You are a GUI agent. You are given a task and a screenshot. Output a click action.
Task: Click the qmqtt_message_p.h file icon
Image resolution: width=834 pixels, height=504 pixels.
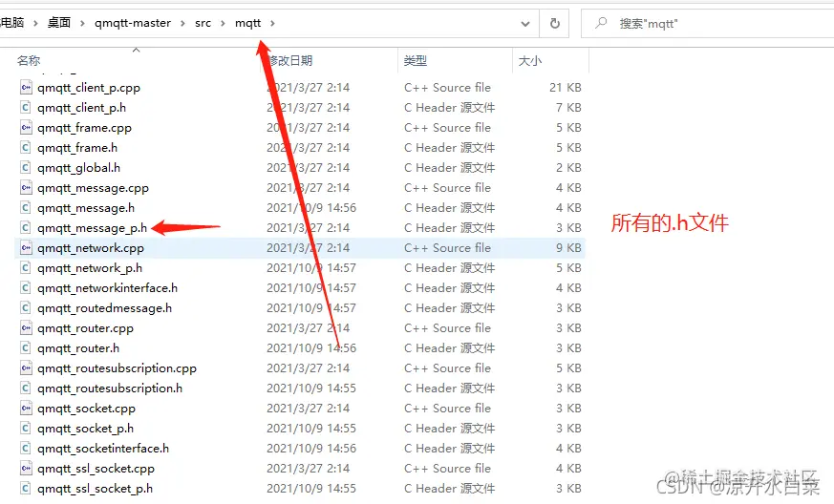tap(26, 227)
